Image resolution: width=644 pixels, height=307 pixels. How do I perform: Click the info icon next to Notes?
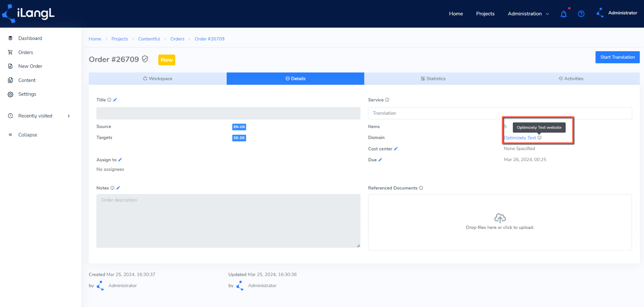pyautogui.click(x=113, y=188)
